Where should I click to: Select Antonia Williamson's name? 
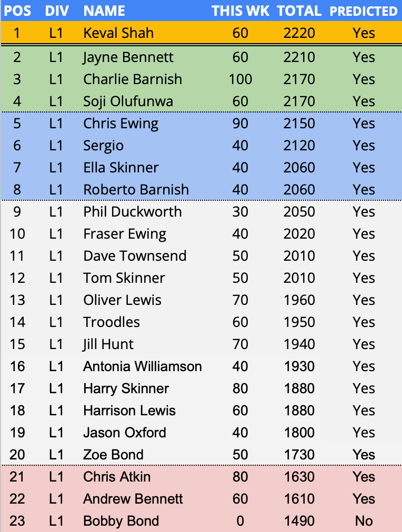coord(142,366)
